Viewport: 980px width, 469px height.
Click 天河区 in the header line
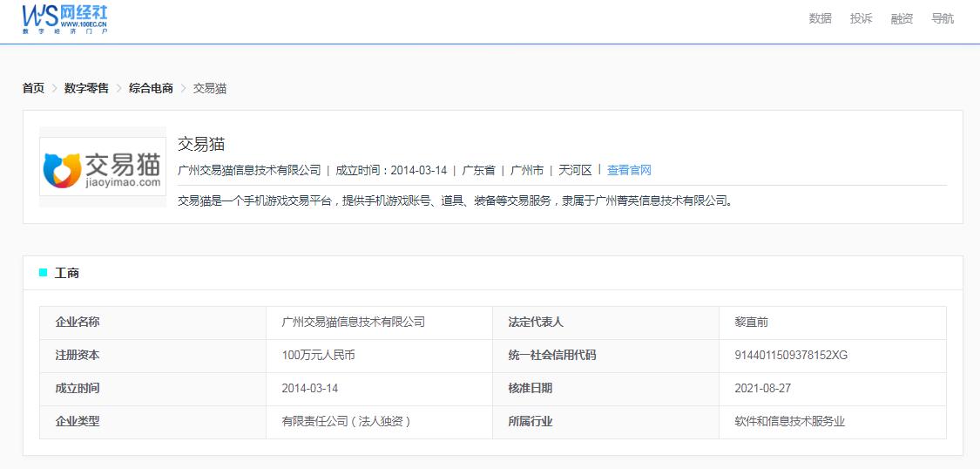coord(575,170)
